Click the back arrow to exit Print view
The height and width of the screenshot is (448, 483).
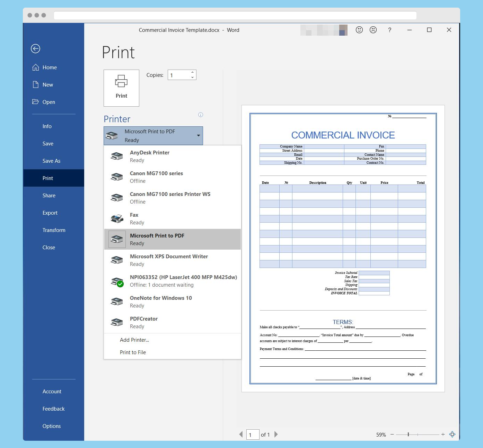click(35, 48)
